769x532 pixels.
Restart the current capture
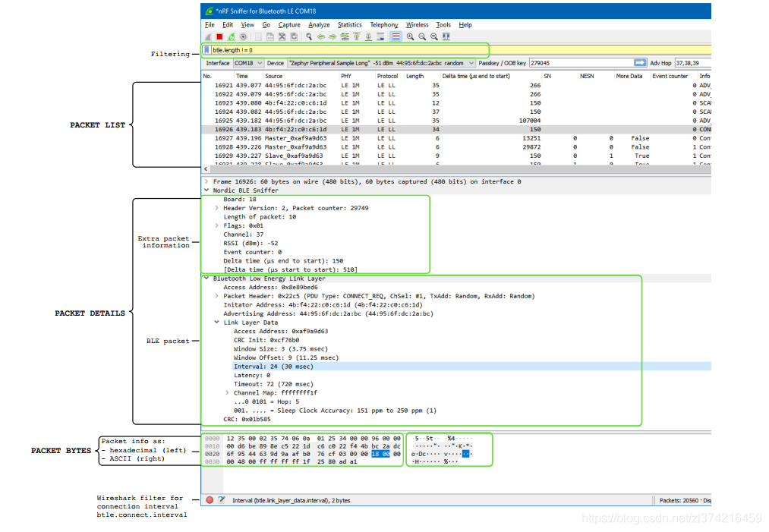click(x=232, y=36)
